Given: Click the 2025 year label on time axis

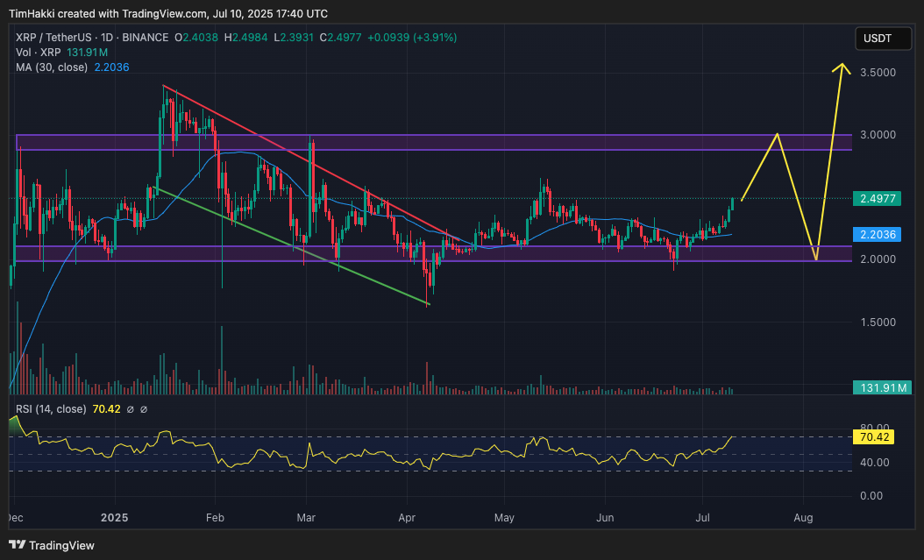Looking at the screenshot, I should point(114,518).
